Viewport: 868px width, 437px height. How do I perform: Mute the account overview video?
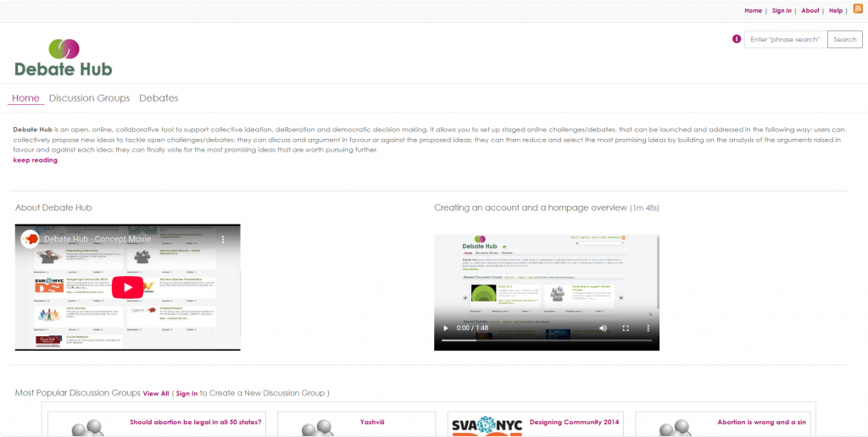point(604,328)
